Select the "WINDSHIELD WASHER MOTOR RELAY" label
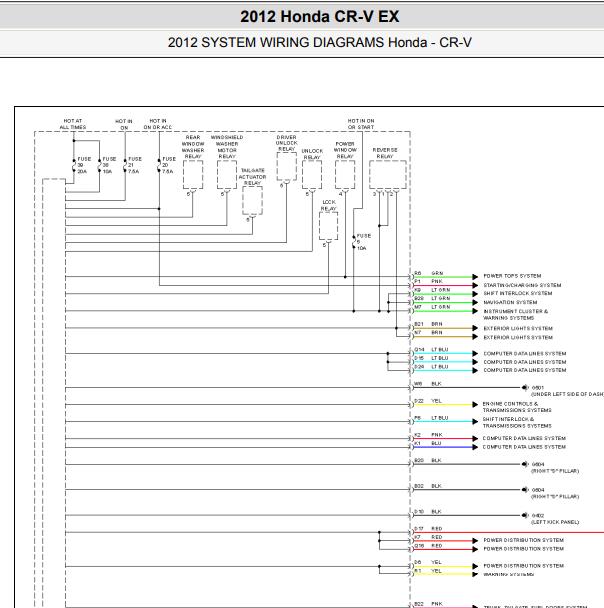The image size is (604, 608). pyautogui.click(x=227, y=147)
